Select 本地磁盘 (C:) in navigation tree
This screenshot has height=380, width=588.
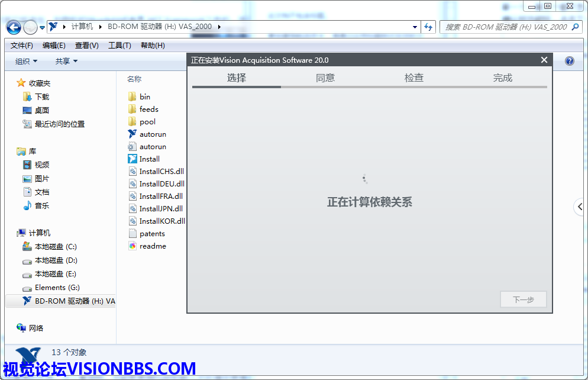pos(56,247)
